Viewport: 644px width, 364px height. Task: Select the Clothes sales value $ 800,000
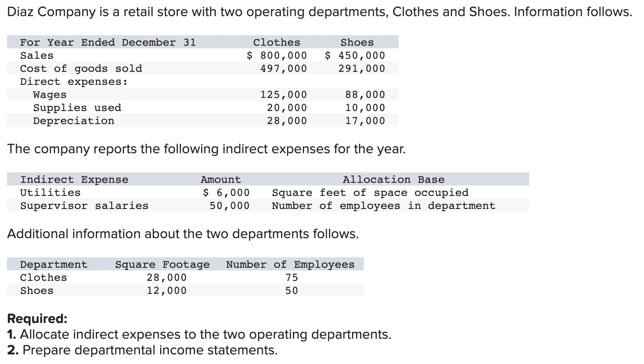277,55
